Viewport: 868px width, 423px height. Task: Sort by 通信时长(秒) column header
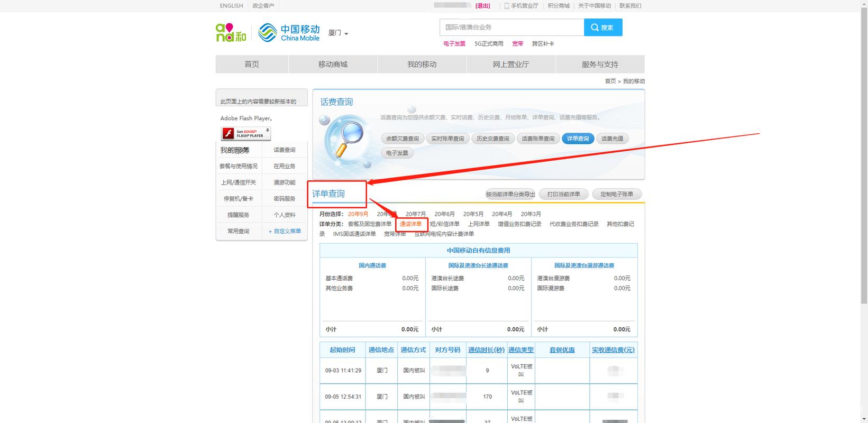tap(486, 350)
